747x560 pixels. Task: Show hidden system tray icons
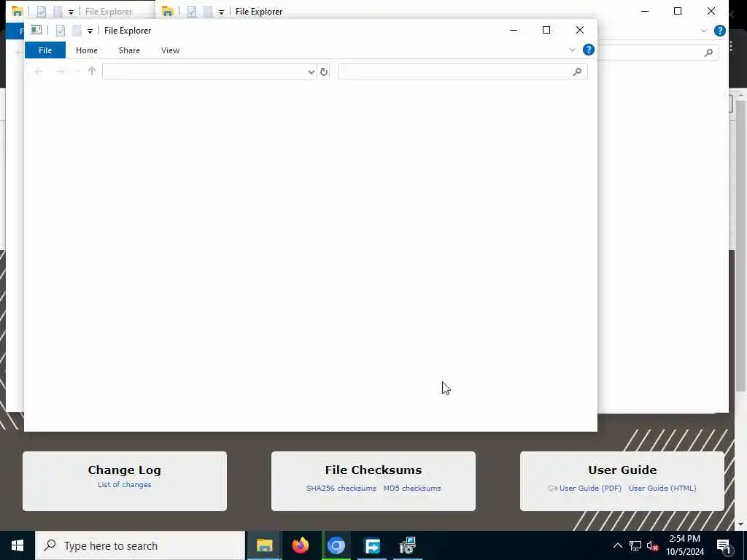(617, 545)
